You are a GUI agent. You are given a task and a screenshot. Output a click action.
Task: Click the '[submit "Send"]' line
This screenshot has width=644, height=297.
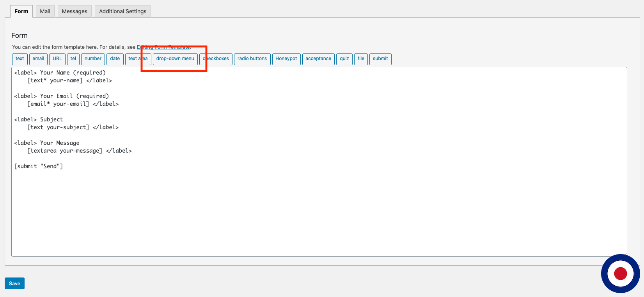[39, 166]
